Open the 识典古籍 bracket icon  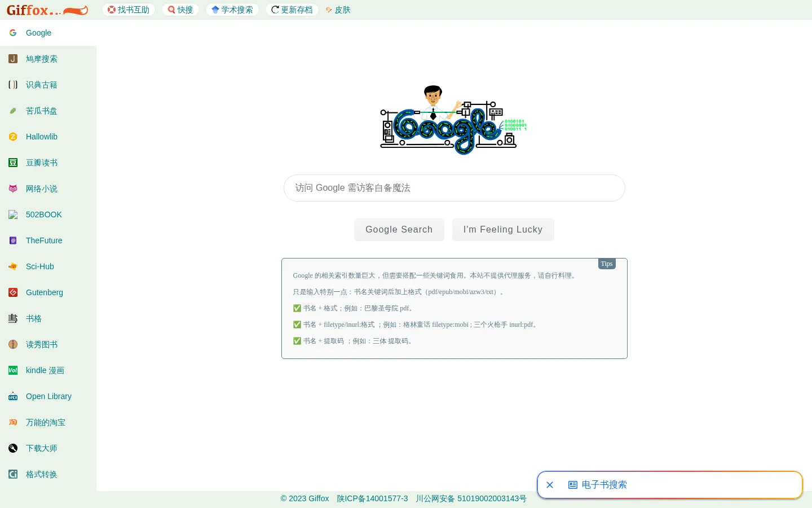(13, 85)
